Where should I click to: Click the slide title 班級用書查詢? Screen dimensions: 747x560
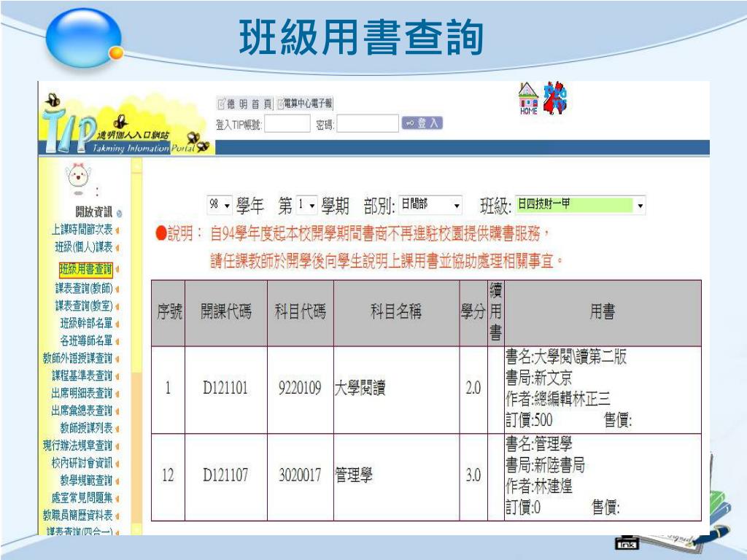point(361,37)
